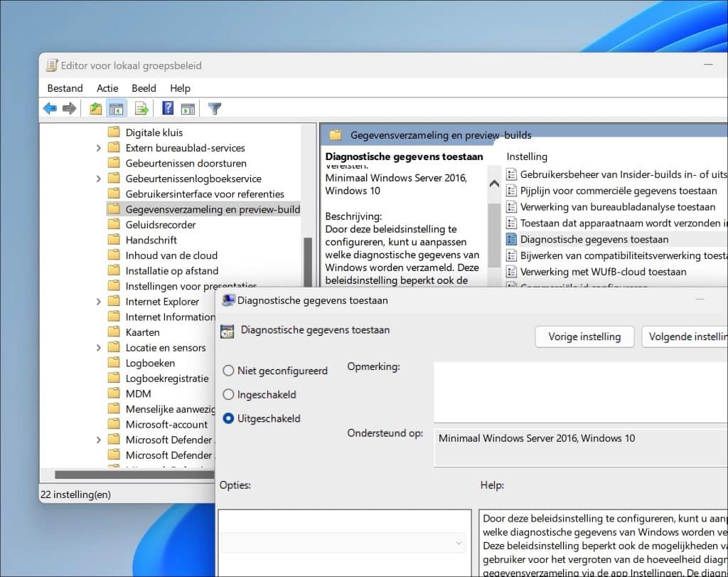This screenshot has width=728, height=577.
Task: Select the Ingeschakeld radio button
Action: pos(228,394)
